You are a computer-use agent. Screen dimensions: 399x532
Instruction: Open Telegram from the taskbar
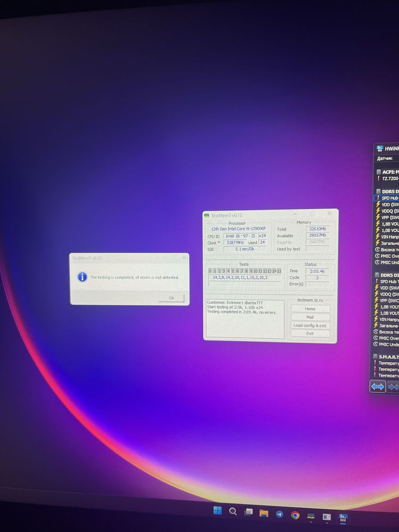click(x=280, y=514)
